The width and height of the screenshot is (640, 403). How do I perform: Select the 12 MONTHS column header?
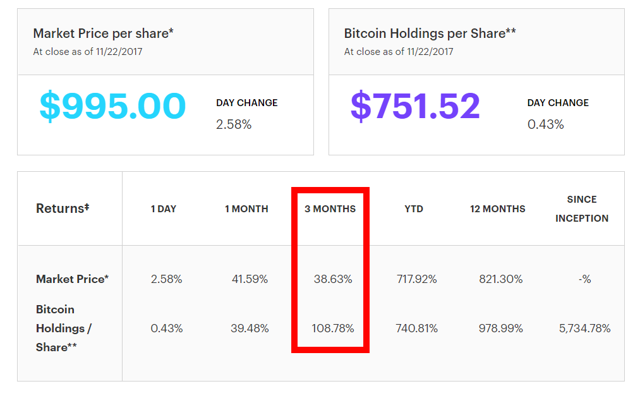pos(498,209)
